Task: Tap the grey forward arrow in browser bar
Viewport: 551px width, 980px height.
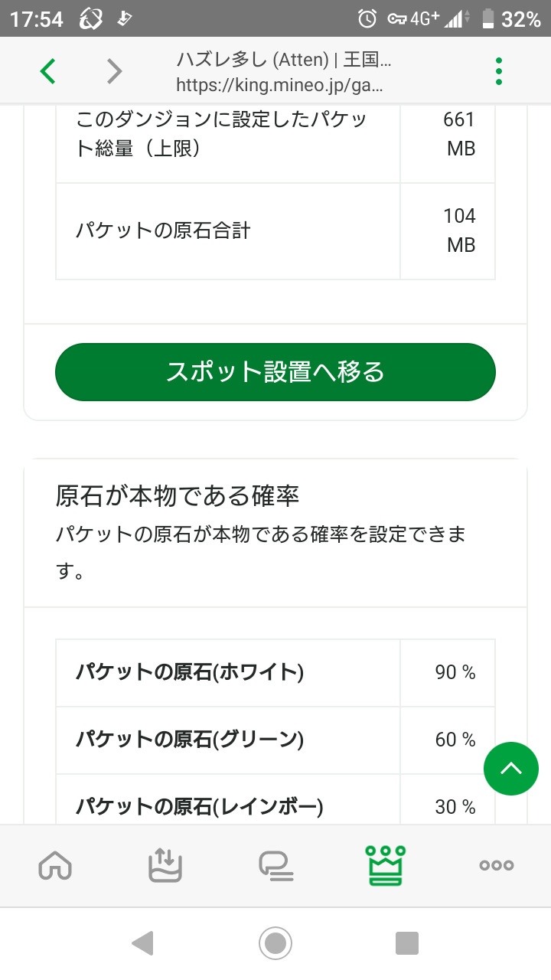Action: (x=114, y=71)
